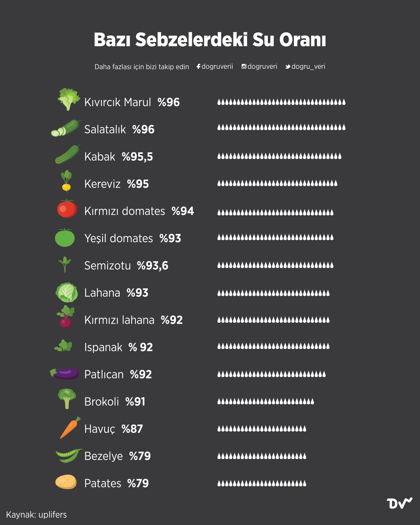The image size is (420, 525).
Task: Click the Twitter dogru_veri handle
Action: click(x=305, y=66)
